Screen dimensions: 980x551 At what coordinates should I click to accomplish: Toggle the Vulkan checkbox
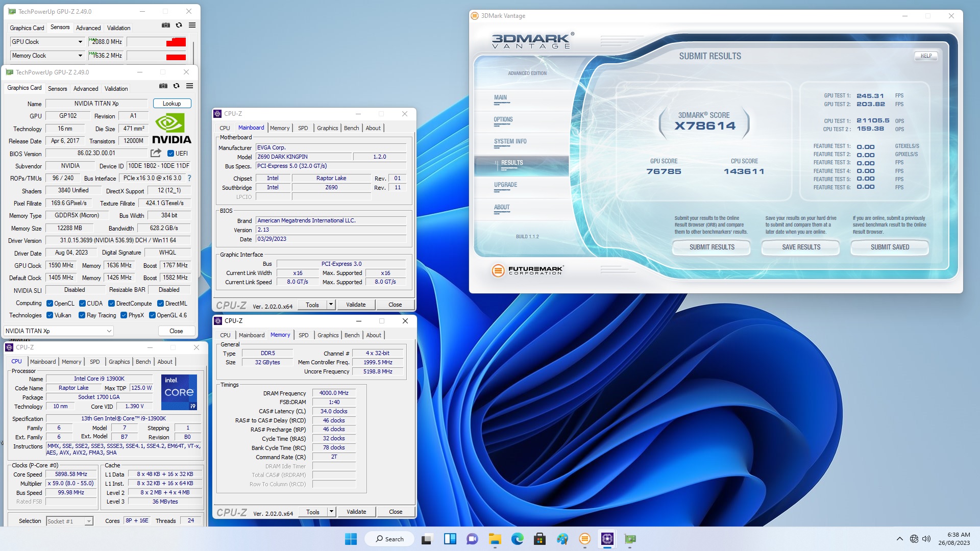(x=50, y=315)
